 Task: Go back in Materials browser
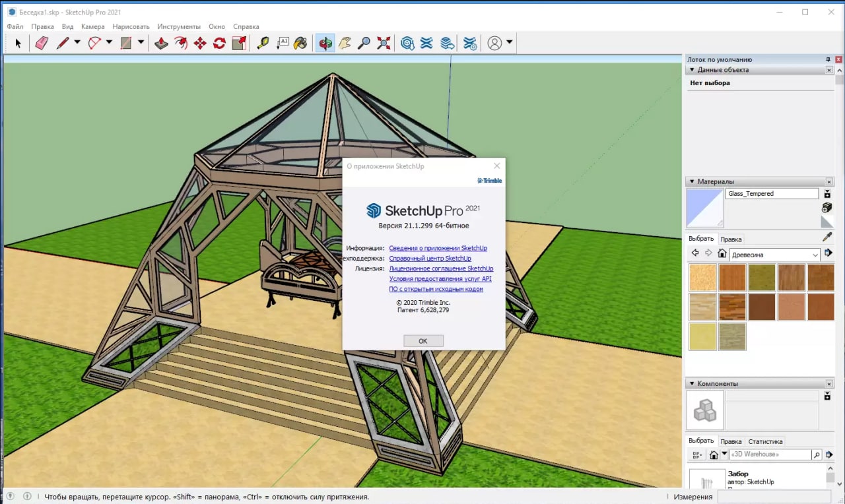pos(695,253)
